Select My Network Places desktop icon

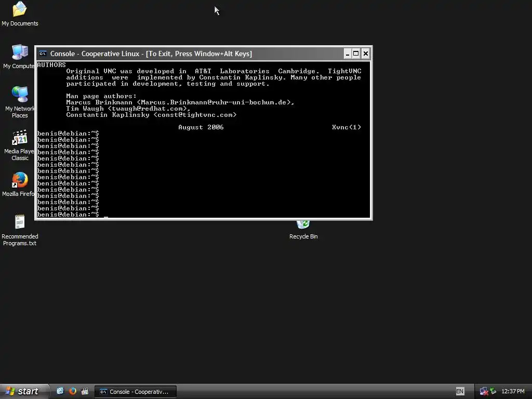(20, 102)
